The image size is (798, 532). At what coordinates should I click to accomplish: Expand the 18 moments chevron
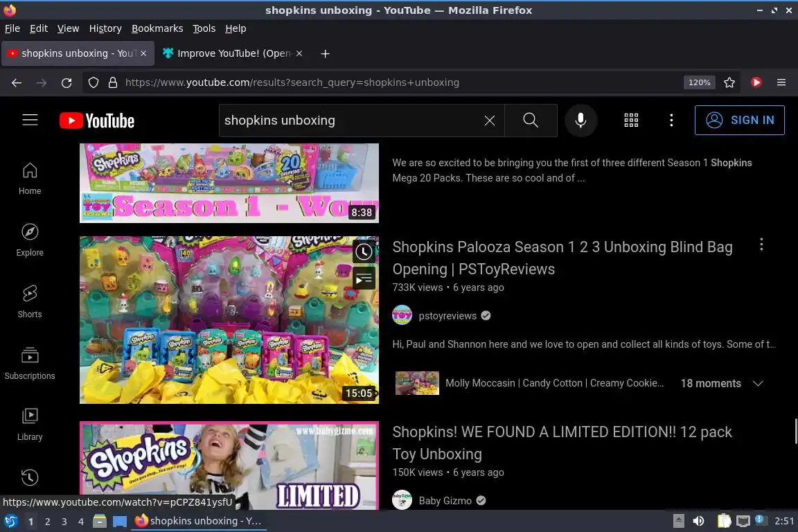[x=758, y=383]
